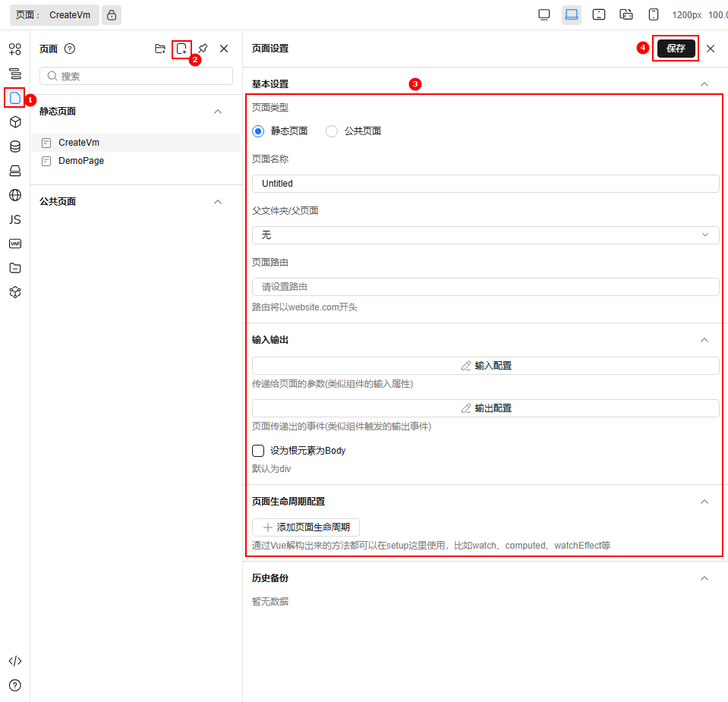The height and width of the screenshot is (702, 728).
Task: Select the block/component box icon in sidebar
Action: point(14,122)
